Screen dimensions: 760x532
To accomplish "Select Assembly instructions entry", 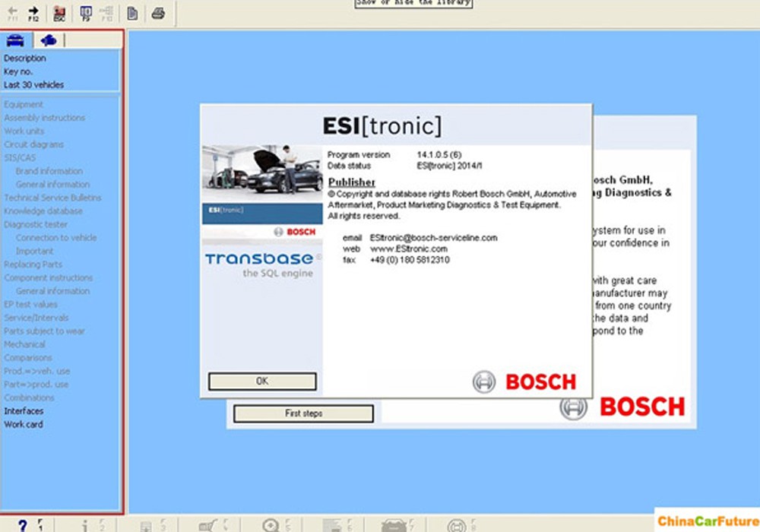I will pyautogui.click(x=44, y=118).
